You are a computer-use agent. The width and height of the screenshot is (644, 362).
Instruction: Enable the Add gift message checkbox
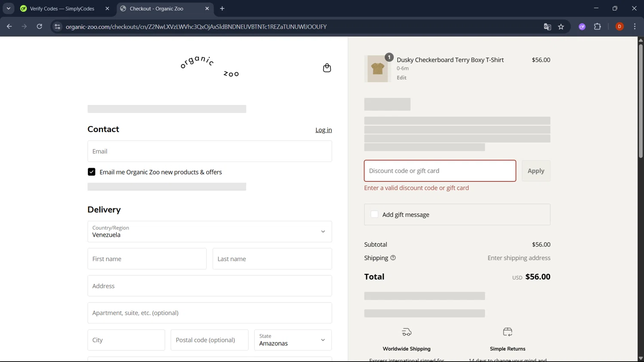point(374,214)
